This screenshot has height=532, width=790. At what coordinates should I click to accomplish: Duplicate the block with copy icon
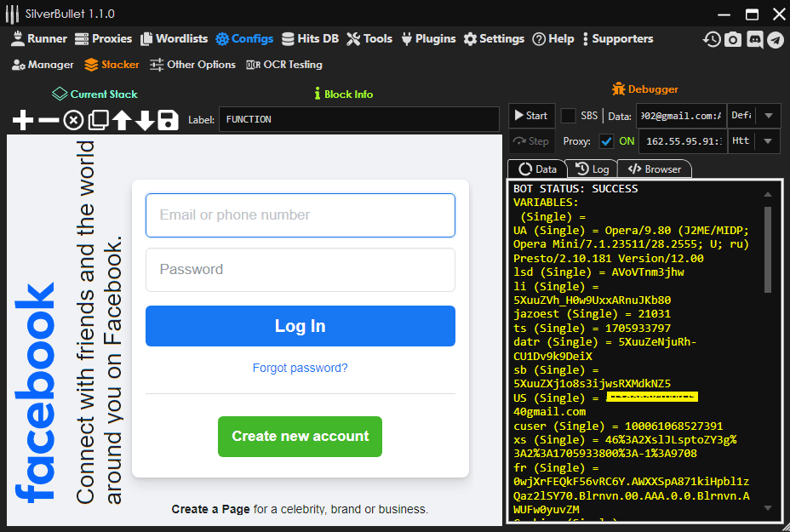coord(98,120)
